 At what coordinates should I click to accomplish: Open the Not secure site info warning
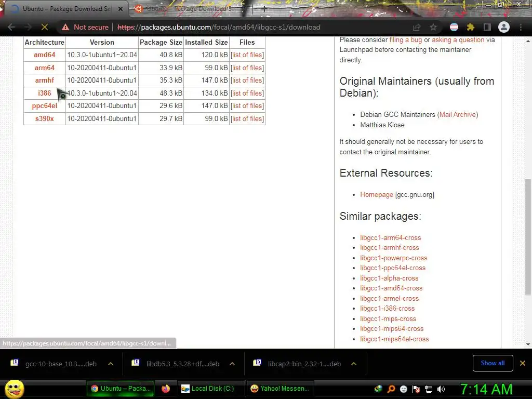pyautogui.click(x=85, y=27)
